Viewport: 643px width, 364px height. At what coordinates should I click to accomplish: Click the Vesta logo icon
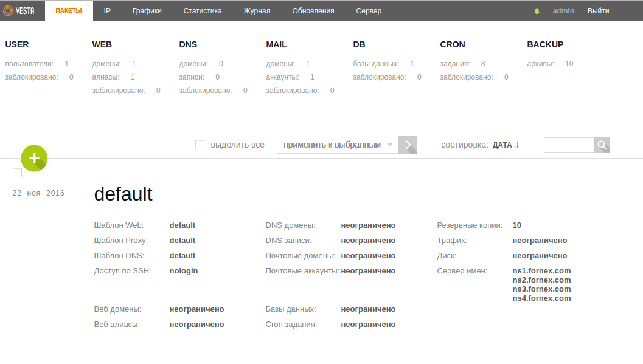[x=9, y=11]
